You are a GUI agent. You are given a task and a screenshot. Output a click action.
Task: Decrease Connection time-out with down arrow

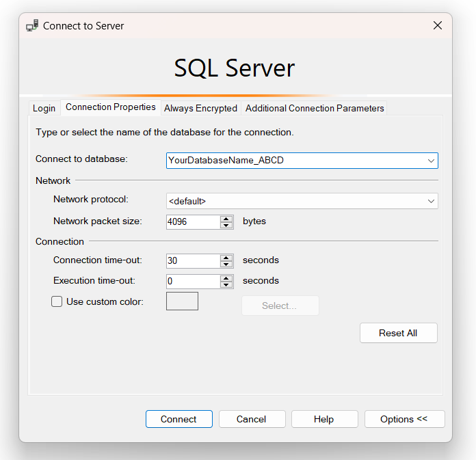click(226, 265)
